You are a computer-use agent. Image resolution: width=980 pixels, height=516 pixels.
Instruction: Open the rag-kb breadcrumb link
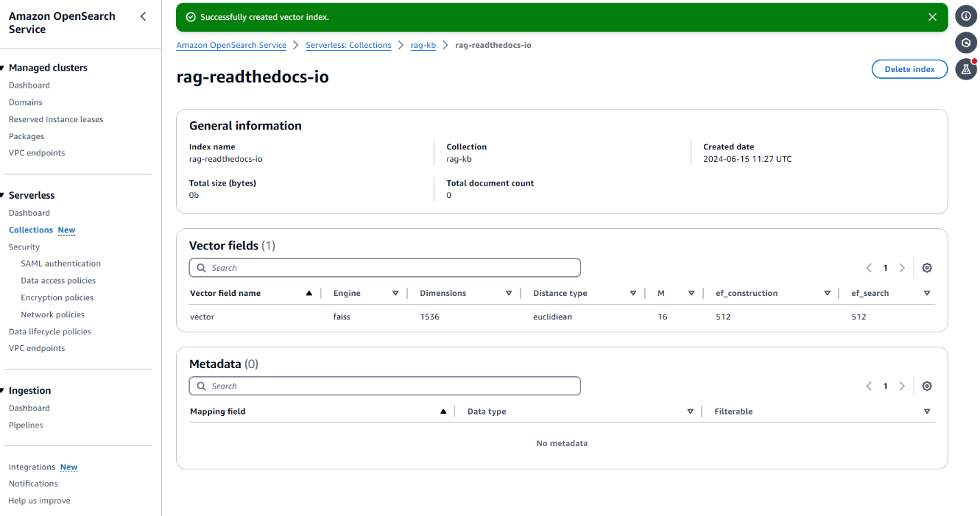(x=423, y=45)
